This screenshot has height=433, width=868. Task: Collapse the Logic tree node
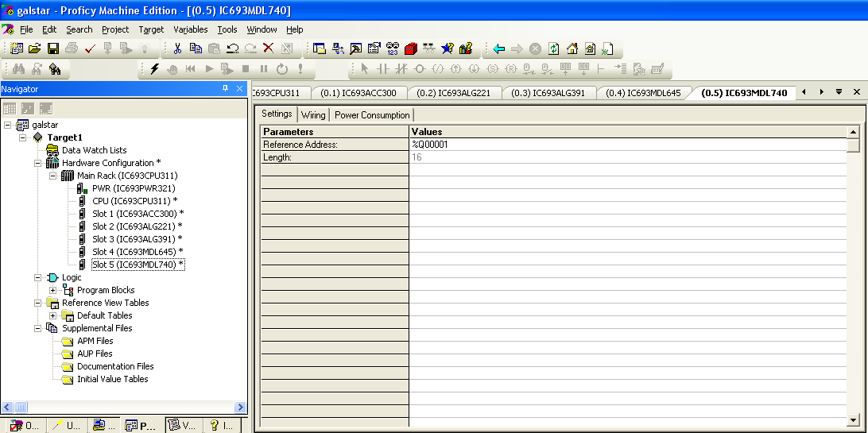(37, 277)
